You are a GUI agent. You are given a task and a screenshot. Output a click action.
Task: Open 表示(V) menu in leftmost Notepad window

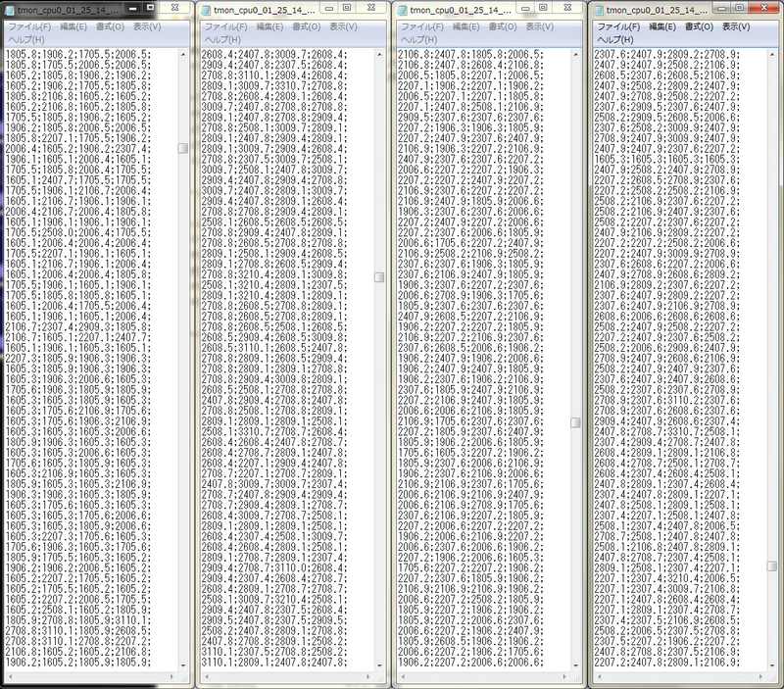[x=147, y=26]
